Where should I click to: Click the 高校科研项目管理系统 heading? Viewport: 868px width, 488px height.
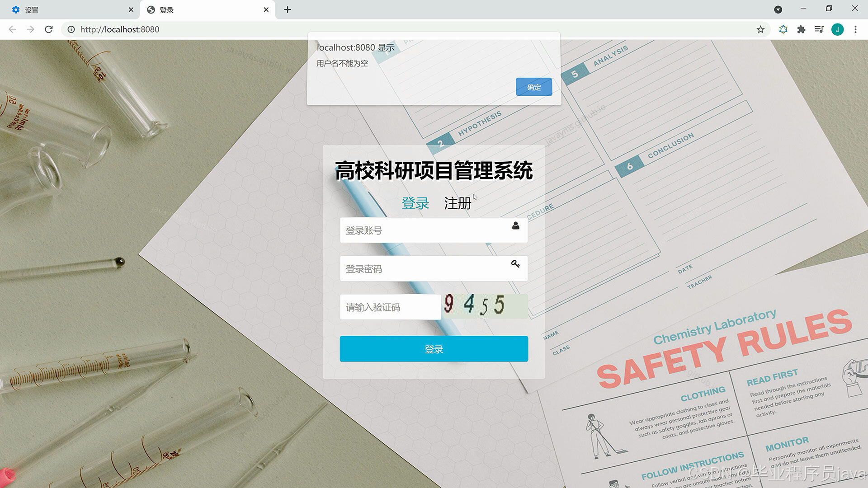pos(434,171)
